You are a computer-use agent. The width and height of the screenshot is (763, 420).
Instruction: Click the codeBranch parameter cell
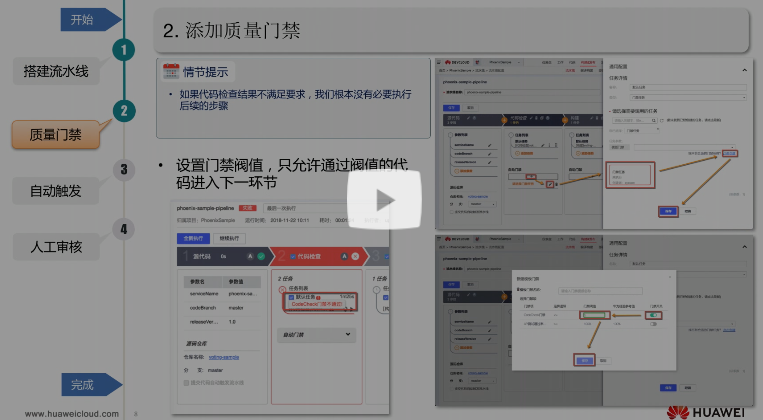(x=203, y=308)
